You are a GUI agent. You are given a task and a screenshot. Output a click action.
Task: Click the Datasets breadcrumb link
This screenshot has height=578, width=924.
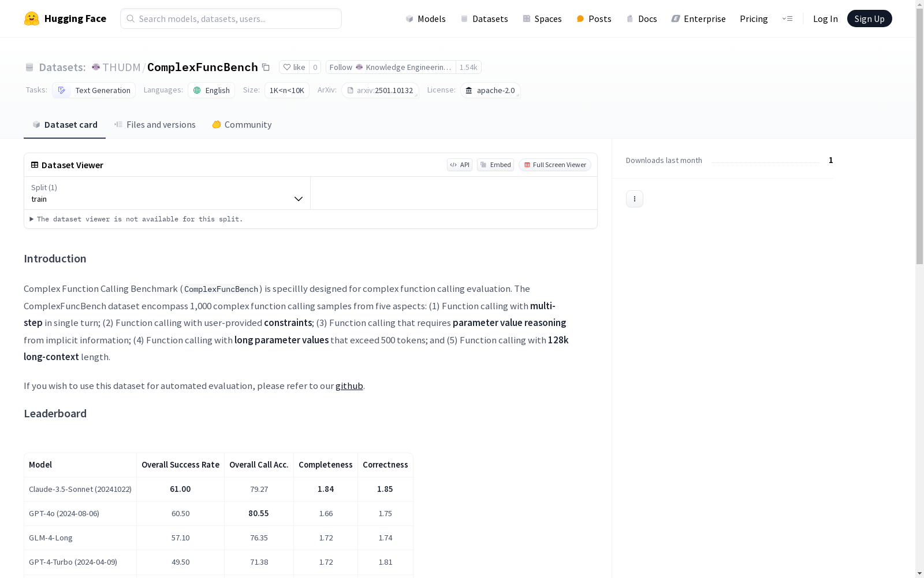(62, 67)
